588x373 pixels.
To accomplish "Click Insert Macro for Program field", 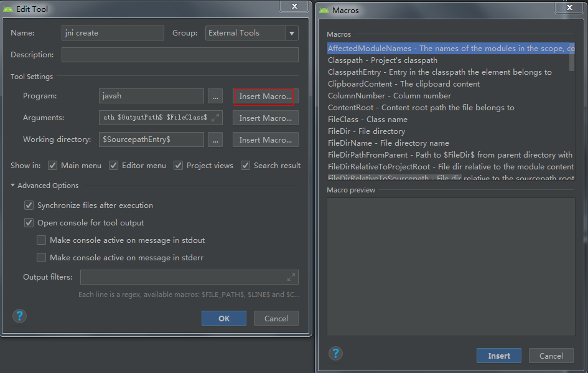I will [x=265, y=96].
